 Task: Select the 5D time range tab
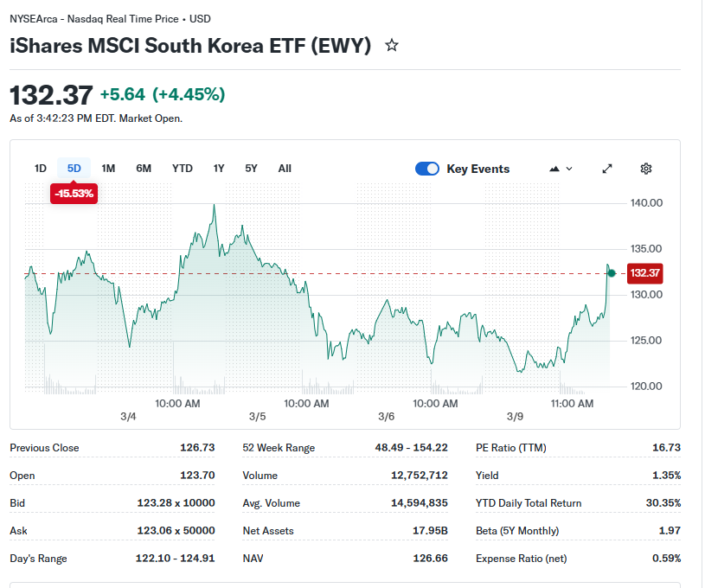[x=74, y=169]
